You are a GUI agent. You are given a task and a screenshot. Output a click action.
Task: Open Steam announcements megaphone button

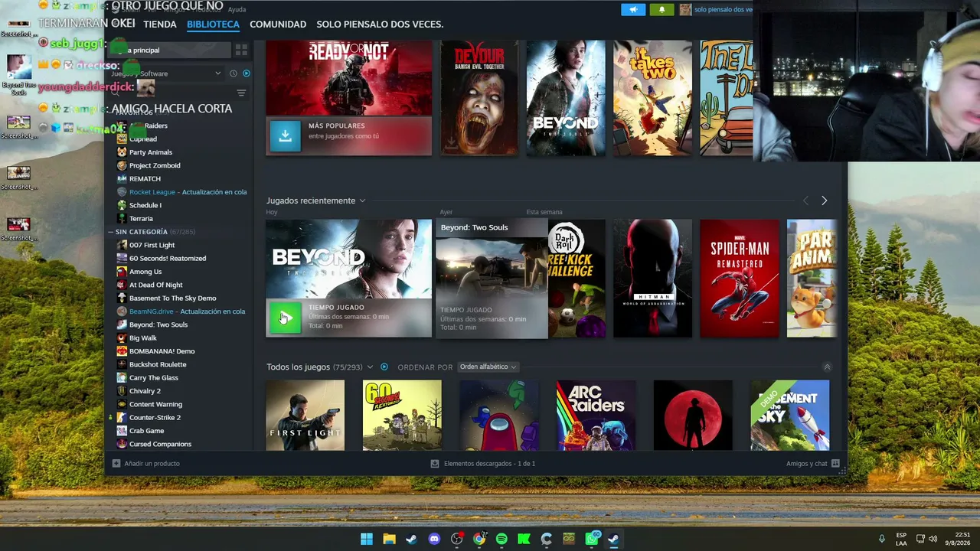pyautogui.click(x=632, y=9)
